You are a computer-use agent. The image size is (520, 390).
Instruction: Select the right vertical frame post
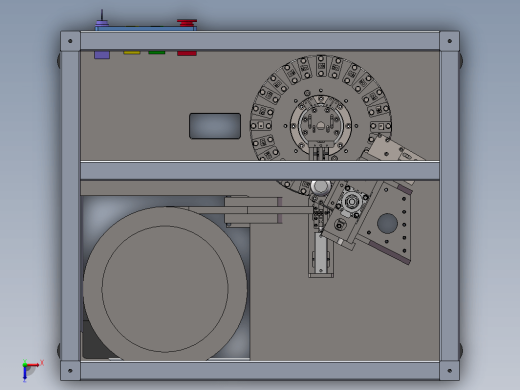(449, 206)
